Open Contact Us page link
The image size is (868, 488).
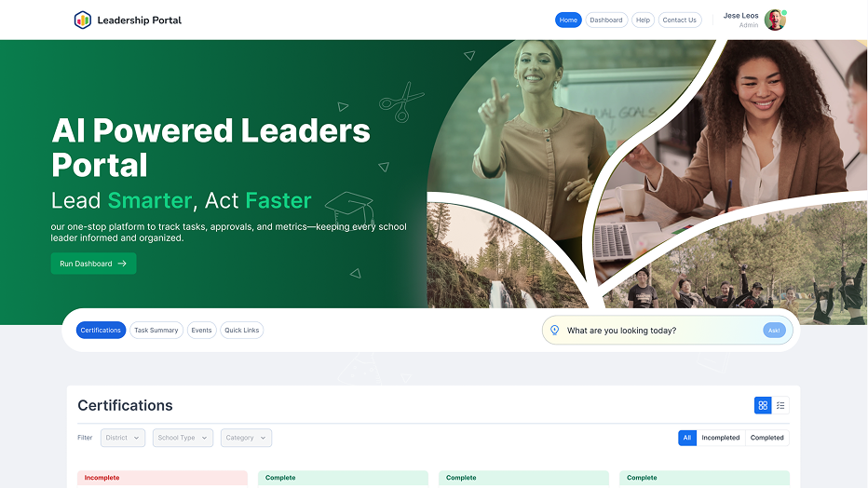[680, 20]
